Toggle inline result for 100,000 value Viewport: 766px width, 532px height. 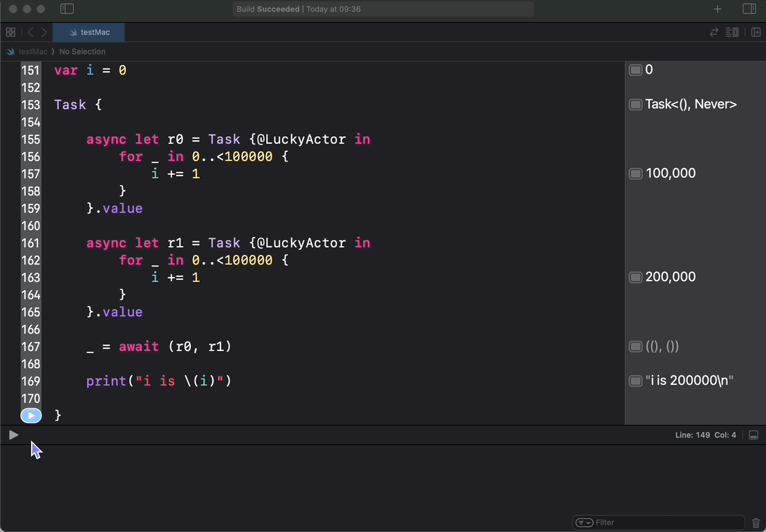[635, 173]
